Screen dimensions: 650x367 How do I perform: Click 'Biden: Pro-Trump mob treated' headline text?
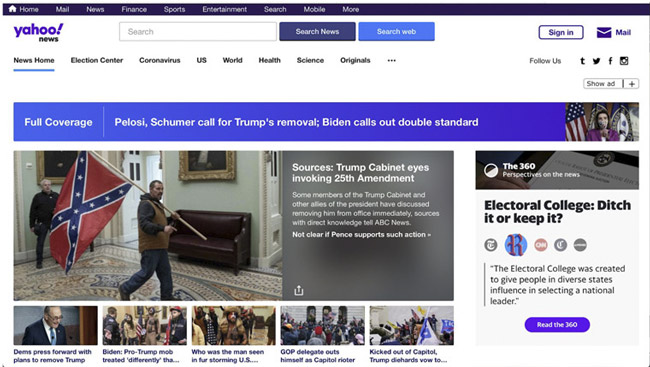tap(141, 356)
